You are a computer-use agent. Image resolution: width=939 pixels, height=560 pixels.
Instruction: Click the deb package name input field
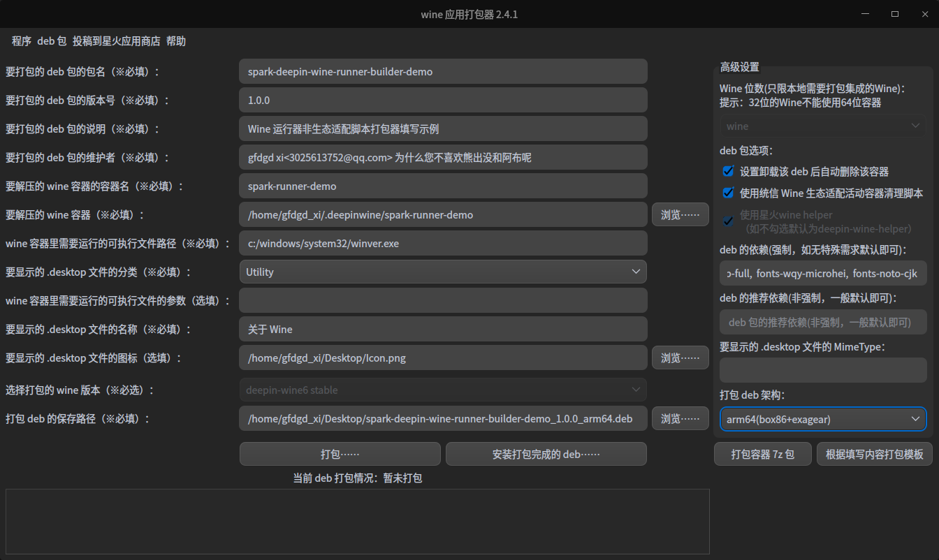(443, 71)
